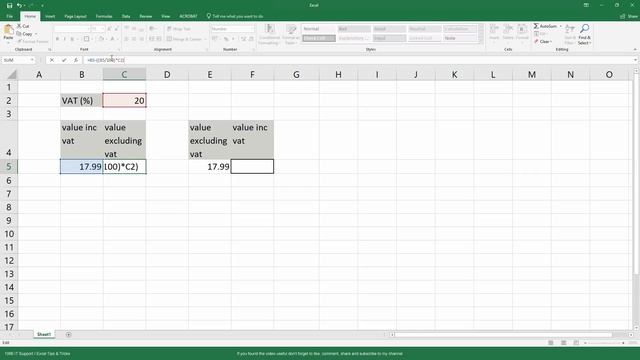Click the Insert Function fx icon

(x=76, y=60)
